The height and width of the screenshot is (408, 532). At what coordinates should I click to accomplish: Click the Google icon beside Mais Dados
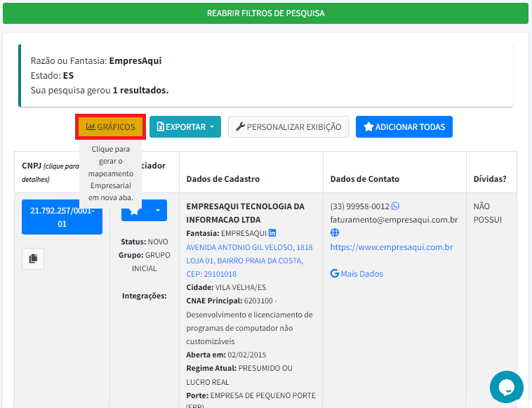click(x=335, y=274)
